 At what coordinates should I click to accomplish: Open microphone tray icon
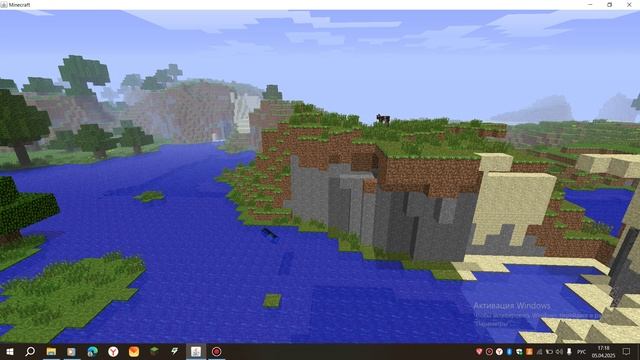point(569,351)
